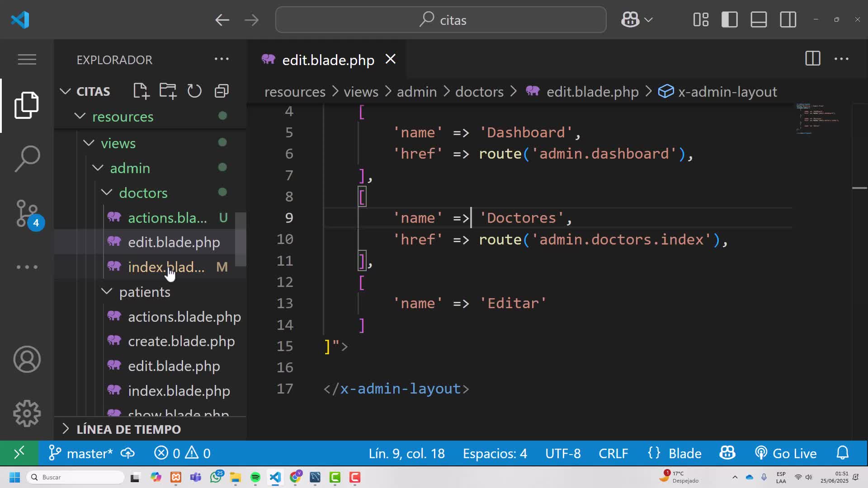The image size is (868, 488).
Task: Click the Buscar taskbar search box
Action: click(x=75, y=477)
